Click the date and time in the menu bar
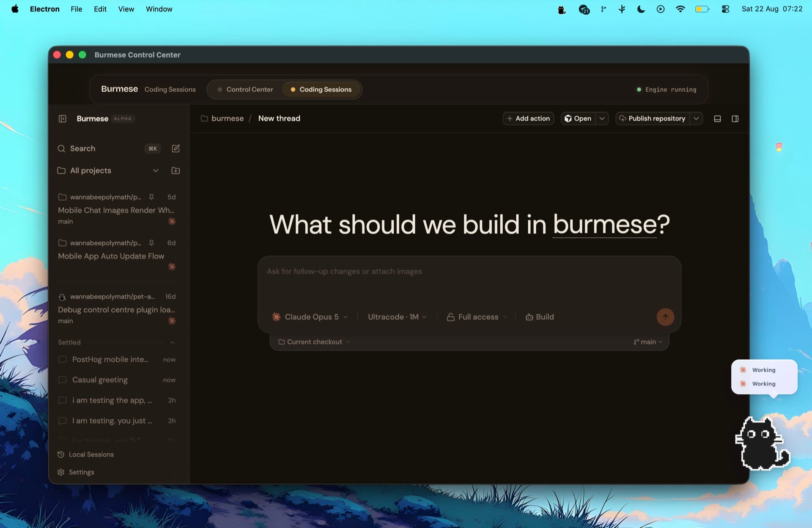The image size is (812, 528). tap(772, 9)
